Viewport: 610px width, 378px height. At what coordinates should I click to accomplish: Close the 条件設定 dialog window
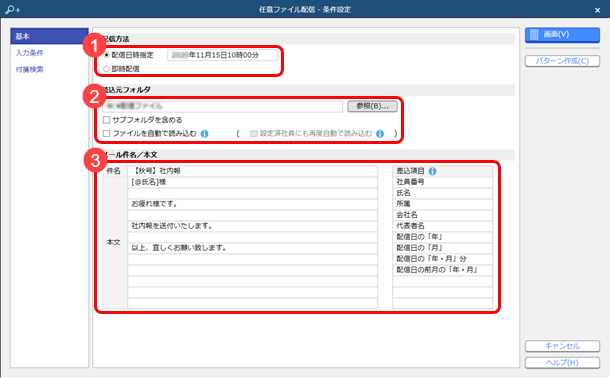(x=598, y=10)
